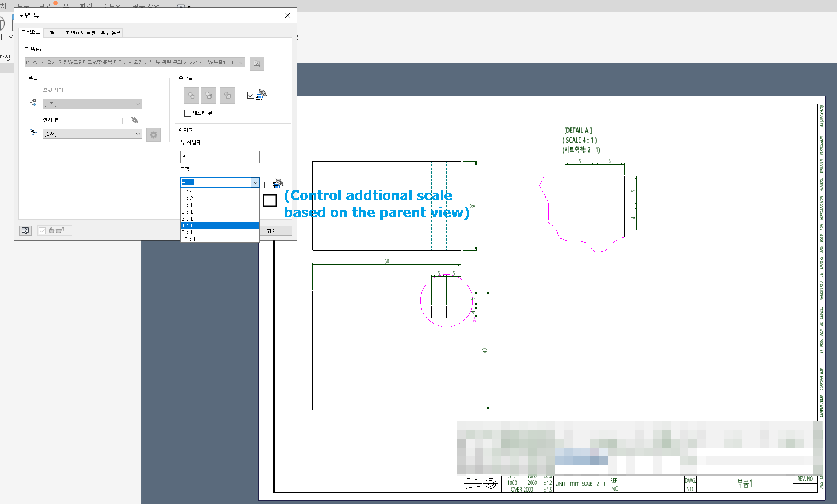Image resolution: width=837 pixels, height=504 pixels.
Task: Open file browser to pick another model
Action: tap(256, 64)
